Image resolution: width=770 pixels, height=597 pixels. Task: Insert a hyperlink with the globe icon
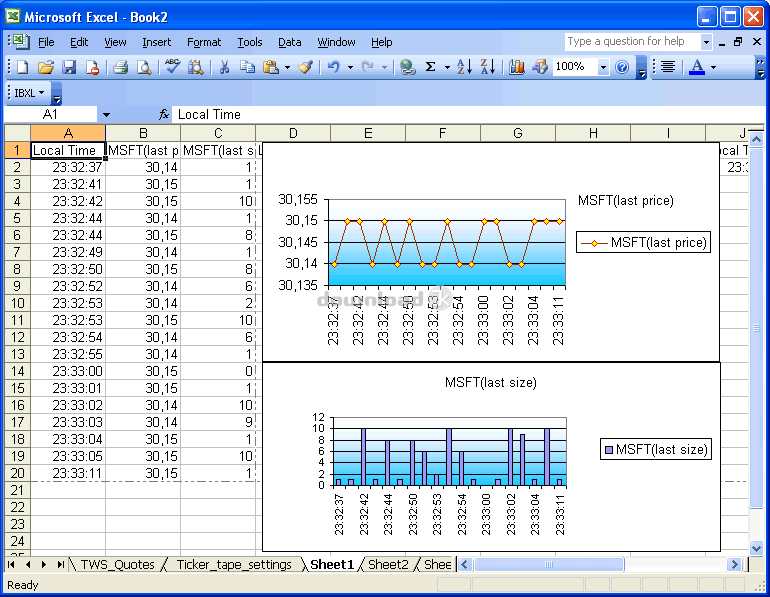[x=407, y=67]
